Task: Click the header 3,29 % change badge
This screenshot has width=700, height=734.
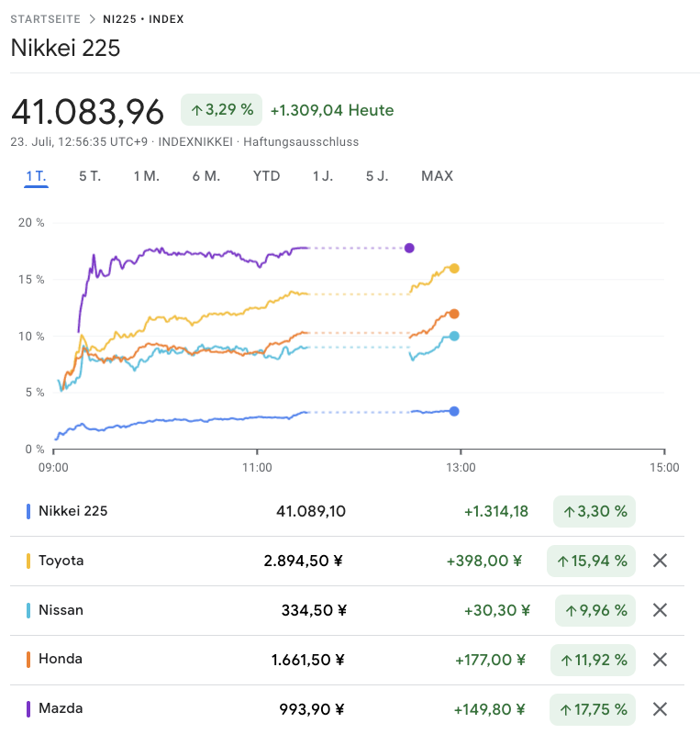Action: coord(221,109)
